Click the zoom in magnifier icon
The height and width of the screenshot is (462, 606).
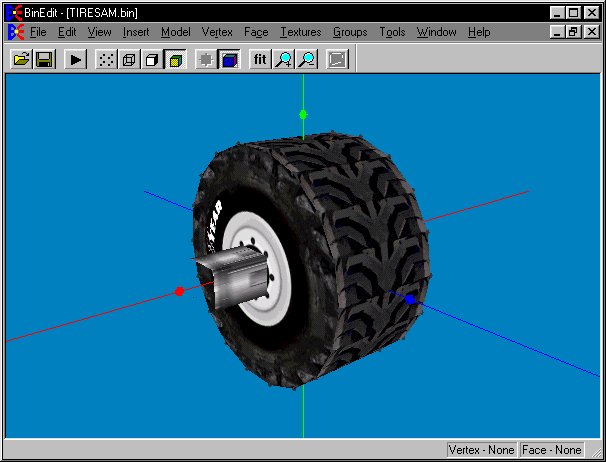tap(284, 60)
